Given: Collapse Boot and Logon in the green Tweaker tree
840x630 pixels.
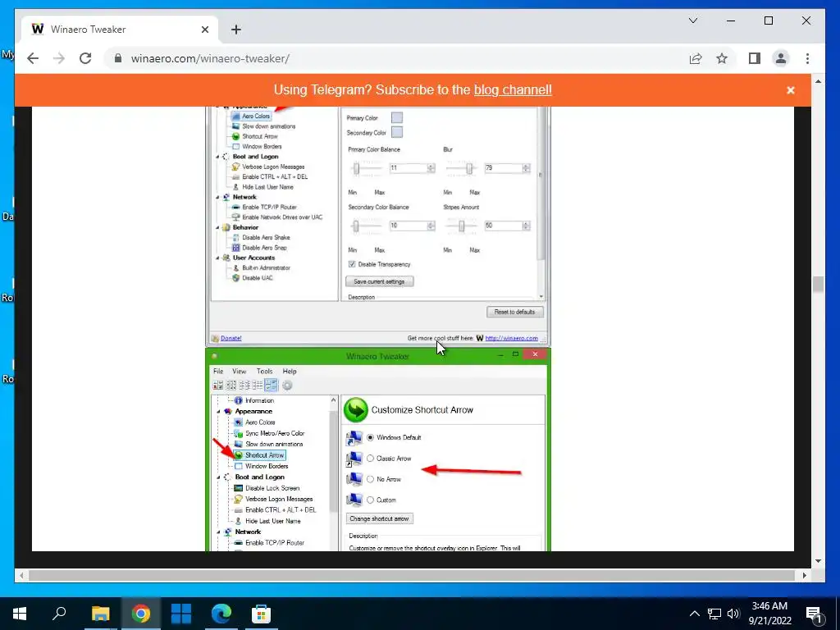Looking at the screenshot, I should click(x=218, y=477).
